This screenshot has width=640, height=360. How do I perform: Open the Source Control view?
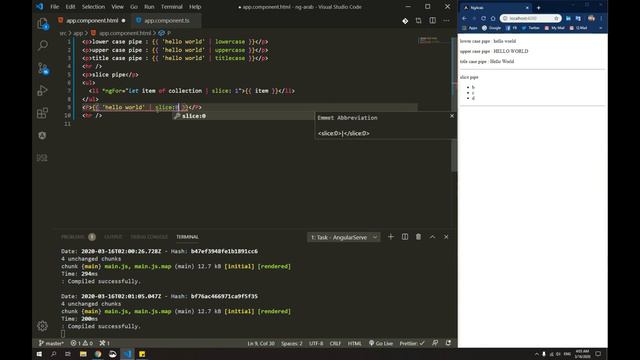point(42,68)
